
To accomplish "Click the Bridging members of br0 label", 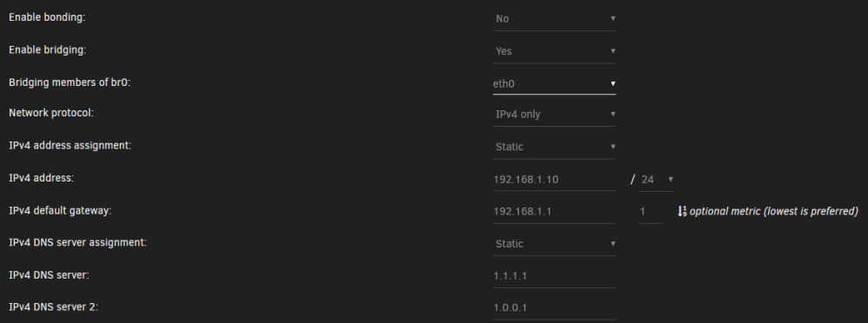I will pos(69,82).
